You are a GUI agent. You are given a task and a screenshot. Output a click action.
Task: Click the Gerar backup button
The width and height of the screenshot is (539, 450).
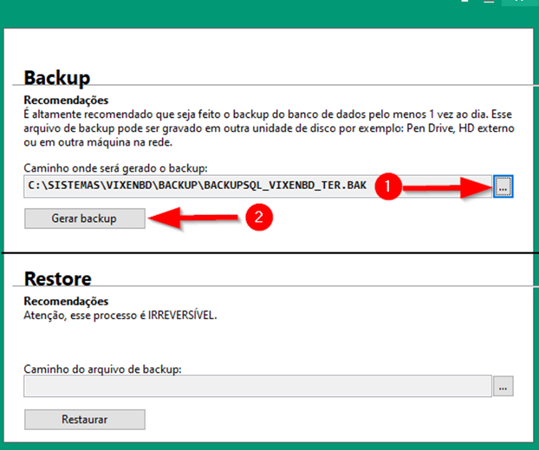tap(85, 218)
